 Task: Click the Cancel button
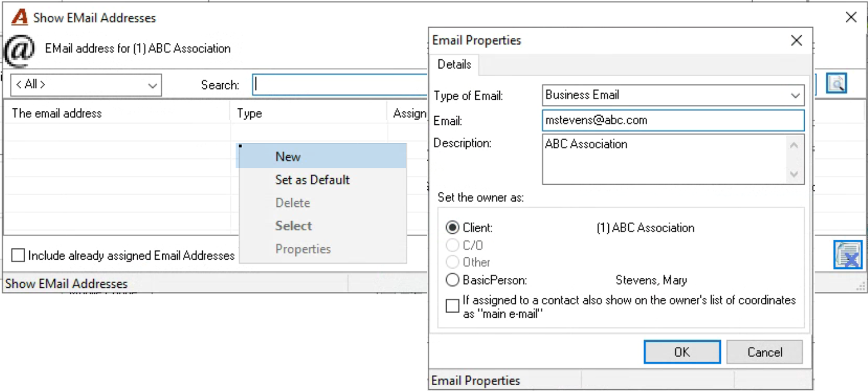[x=764, y=352]
